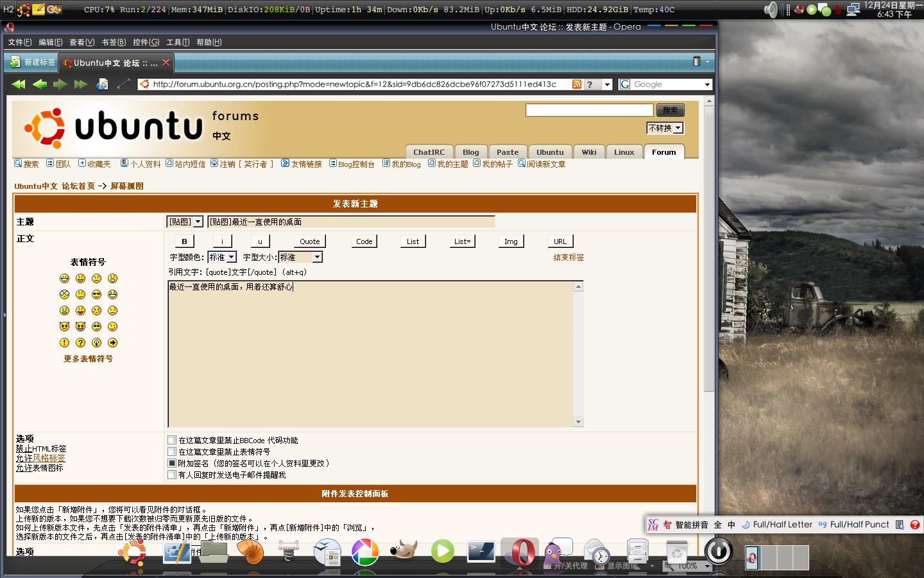This screenshot has width=924, height=578.
Task: Click the forum search input field
Action: (x=590, y=110)
